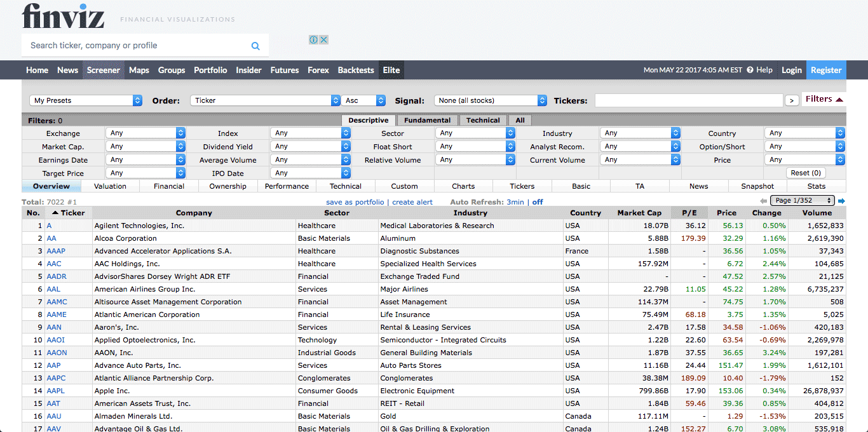Viewport: 868px width, 432px height.
Task: Open the Exchange filter dropdown
Action: tap(145, 133)
